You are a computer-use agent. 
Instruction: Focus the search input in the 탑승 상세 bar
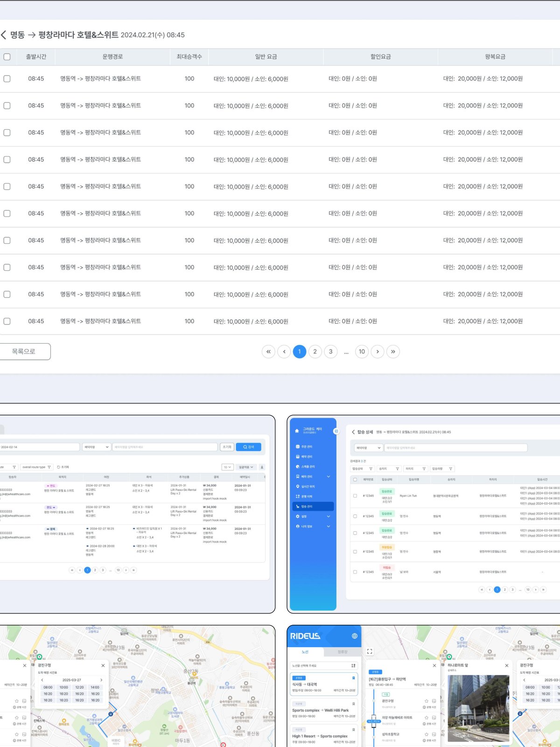456,448
